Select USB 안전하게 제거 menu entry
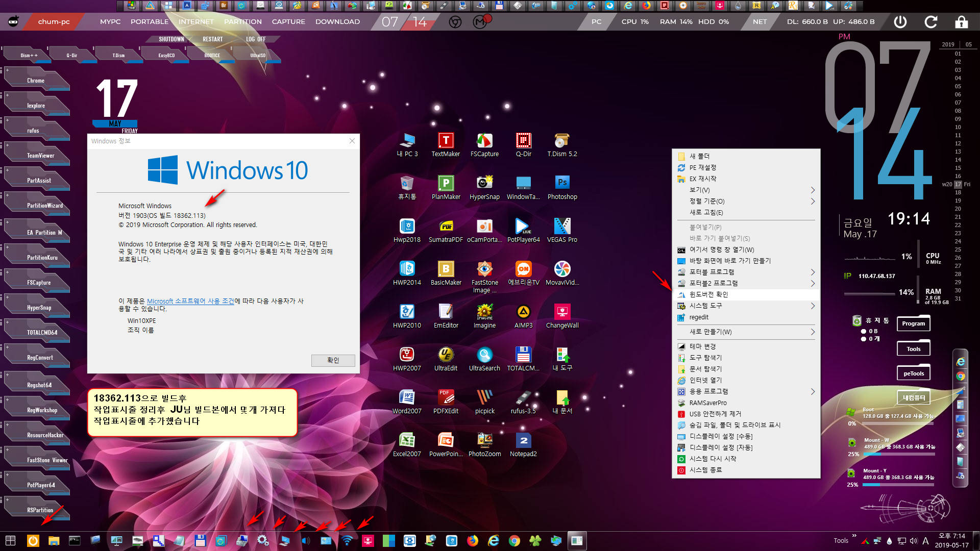Image resolution: width=980 pixels, height=551 pixels. (746, 414)
